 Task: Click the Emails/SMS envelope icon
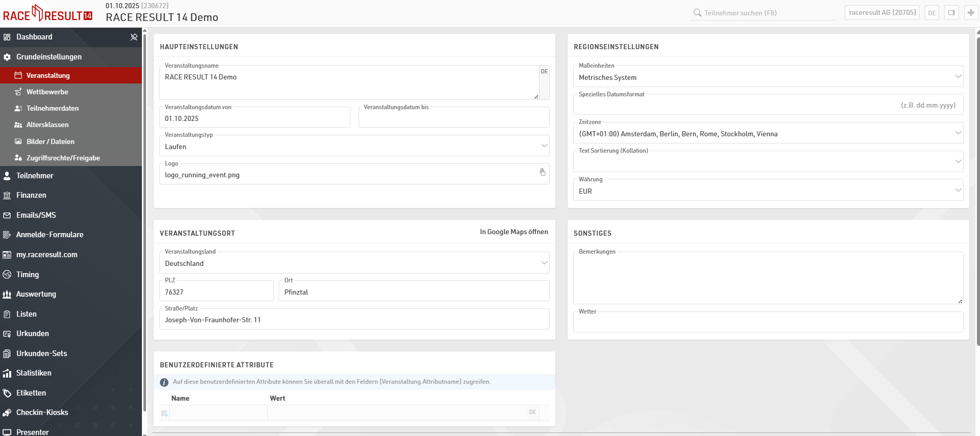pyautogui.click(x=7, y=215)
